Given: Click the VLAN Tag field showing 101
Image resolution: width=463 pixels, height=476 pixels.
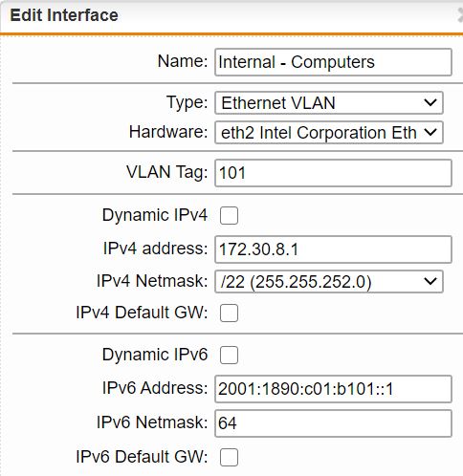Looking at the screenshot, I should [x=333, y=173].
